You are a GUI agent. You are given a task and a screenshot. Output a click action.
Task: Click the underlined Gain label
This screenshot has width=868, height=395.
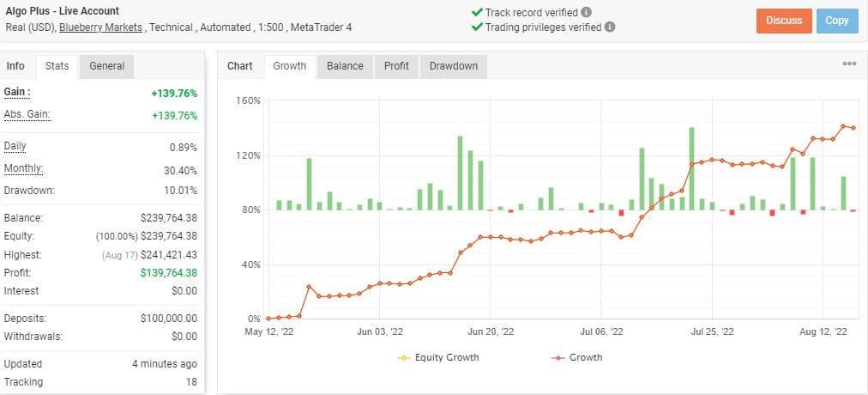click(x=17, y=93)
